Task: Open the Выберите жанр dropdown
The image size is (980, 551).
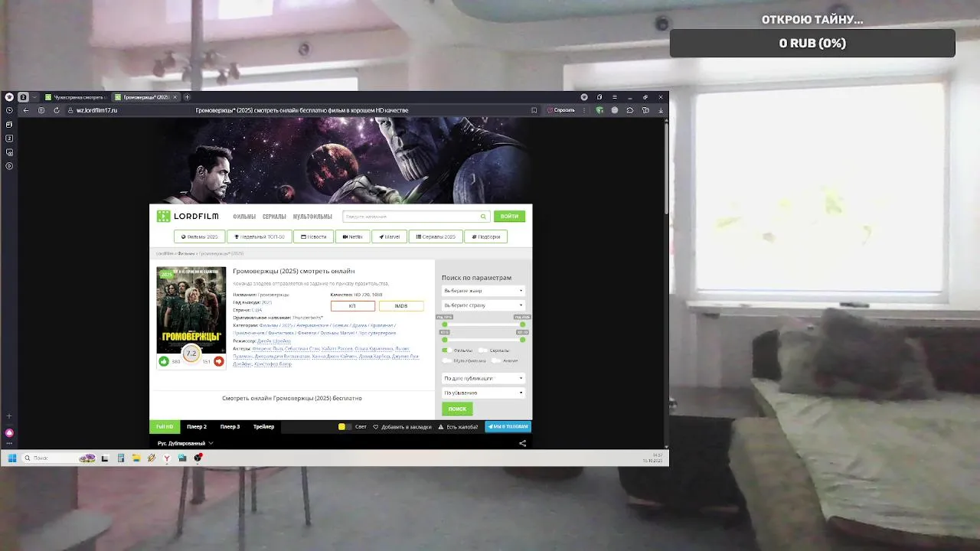Action: pyautogui.click(x=483, y=291)
